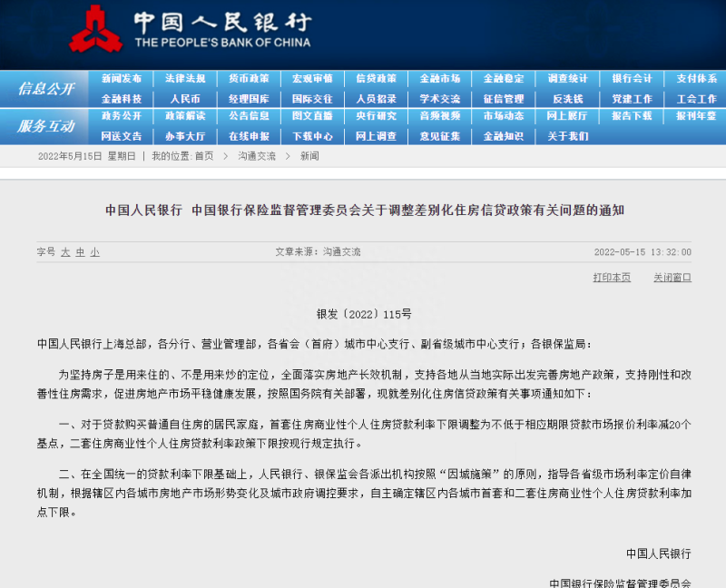Click 打印本页 to print page
The image size is (726, 588).
click(x=612, y=278)
